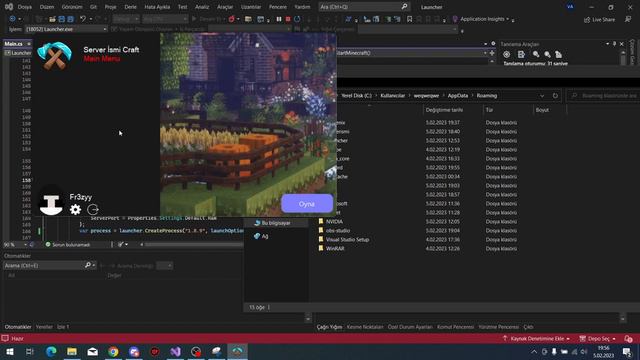Stop debugging with the red square icon
Screen dimensions: 640x360
point(288,19)
